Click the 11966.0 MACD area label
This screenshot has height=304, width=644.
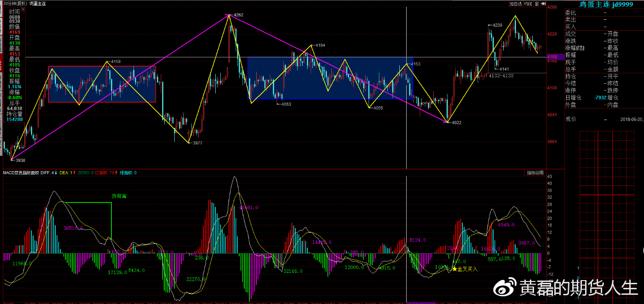coord(22,264)
